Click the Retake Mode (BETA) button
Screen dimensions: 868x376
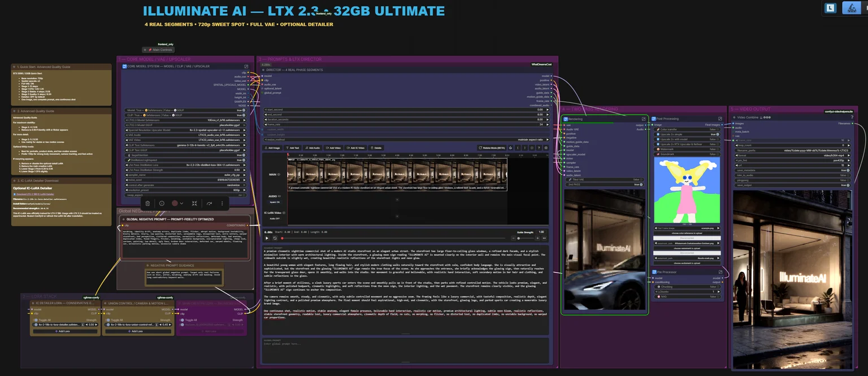point(492,148)
